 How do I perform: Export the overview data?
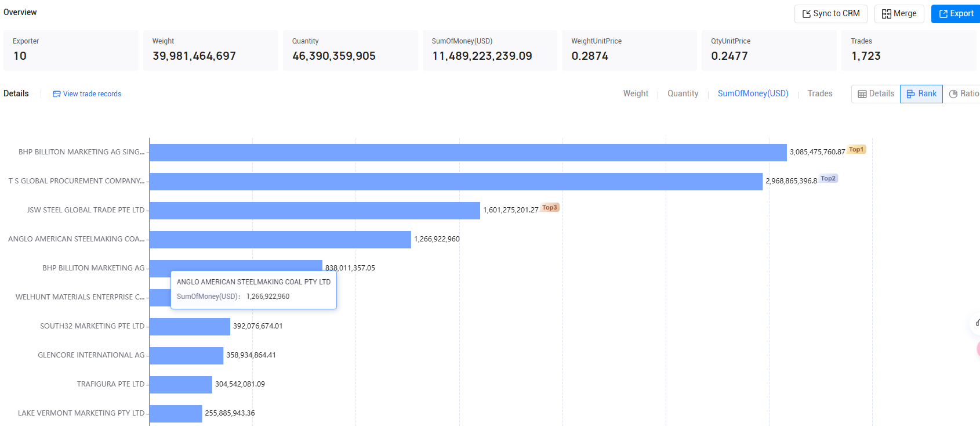(956, 14)
